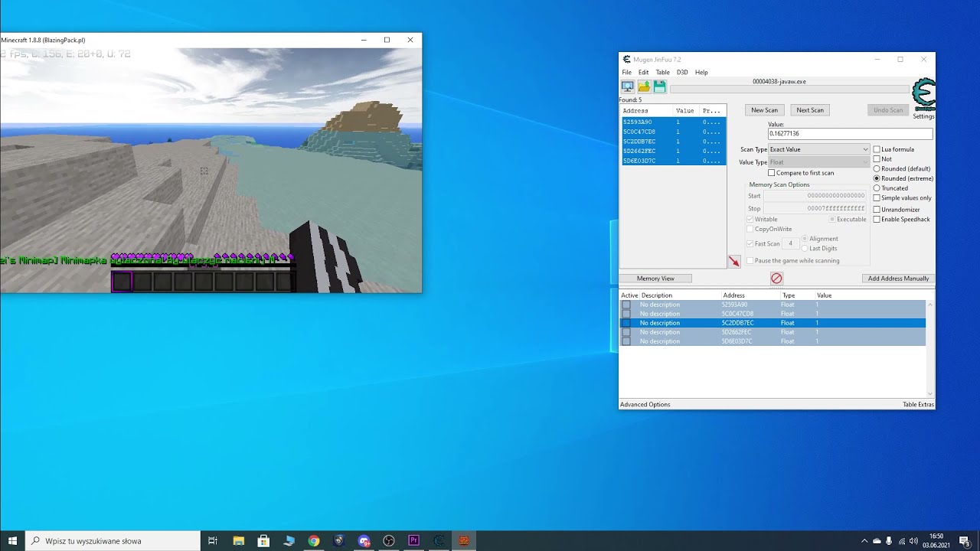Open the process list computer icon

coord(628,86)
